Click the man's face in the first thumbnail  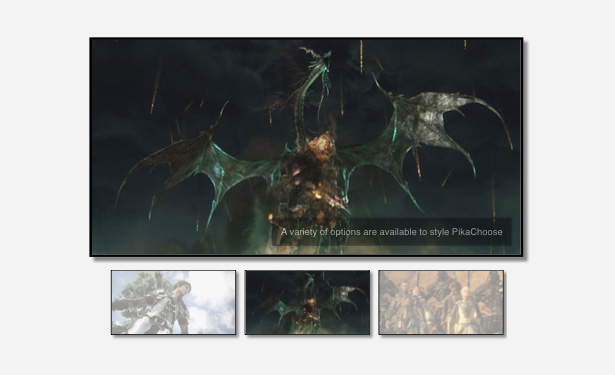coord(183,288)
